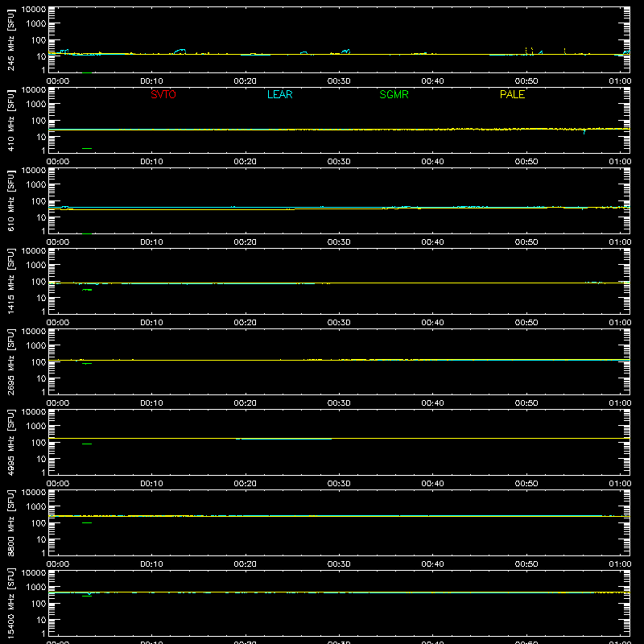Click the green SGMR legend label
The image size is (644, 644).
[x=394, y=94]
